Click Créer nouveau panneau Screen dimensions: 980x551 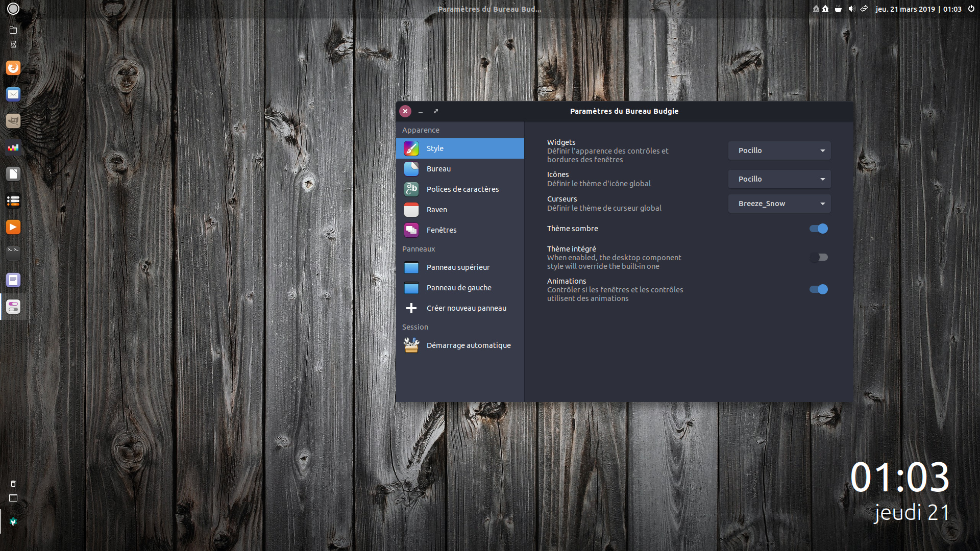466,308
